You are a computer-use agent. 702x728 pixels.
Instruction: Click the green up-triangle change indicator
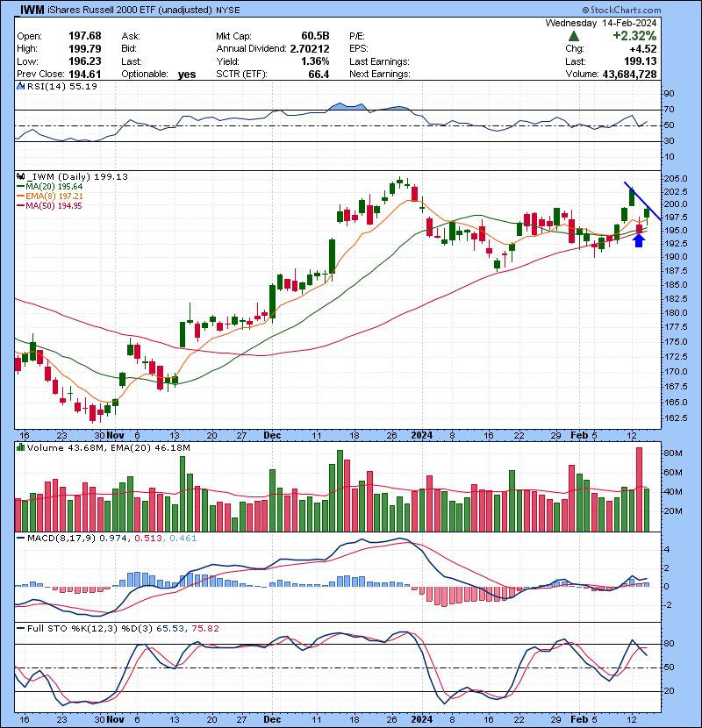coord(574,36)
